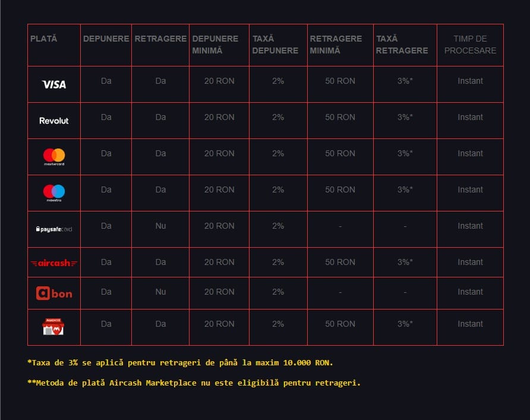Select the 3%* fee in Visa row

pos(405,81)
